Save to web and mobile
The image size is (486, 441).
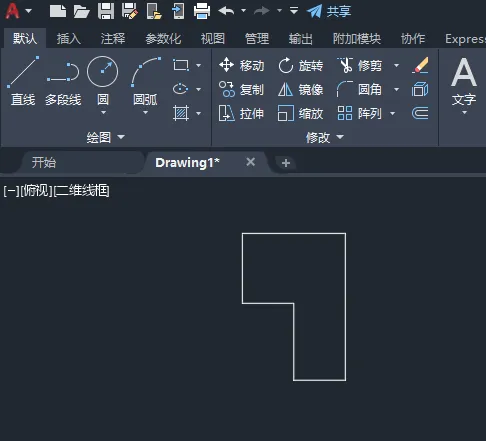(x=178, y=11)
